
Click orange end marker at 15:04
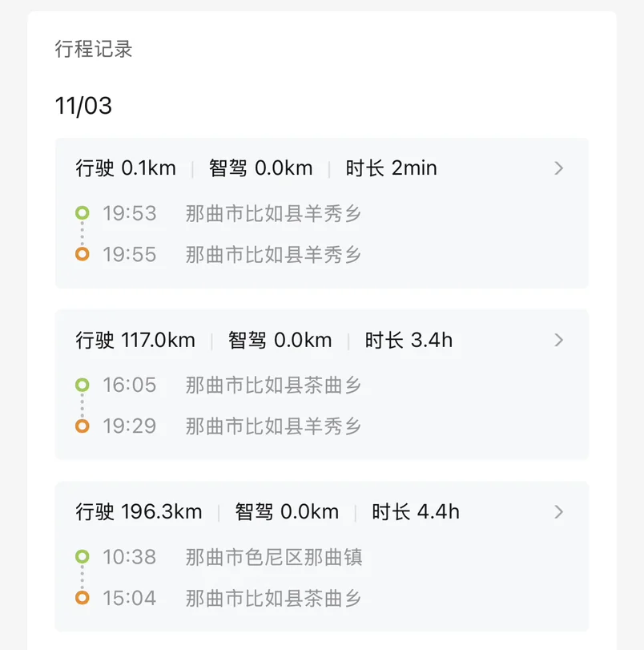click(x=82, y=597)
